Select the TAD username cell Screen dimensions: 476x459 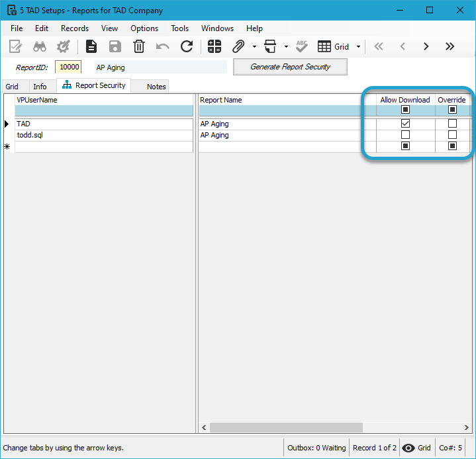(104, 124)
